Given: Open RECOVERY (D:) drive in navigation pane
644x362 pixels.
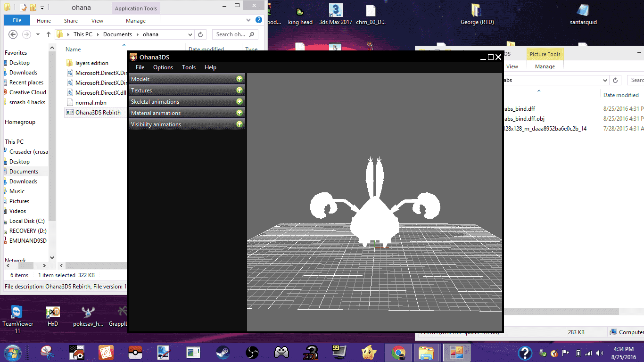Looking at the screenshot, I should coord(28,231).
